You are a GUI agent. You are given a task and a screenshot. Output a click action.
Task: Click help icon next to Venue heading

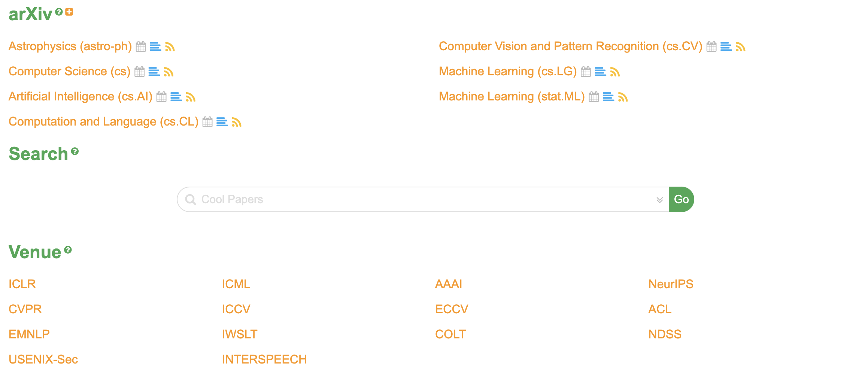tap(68, 250)
